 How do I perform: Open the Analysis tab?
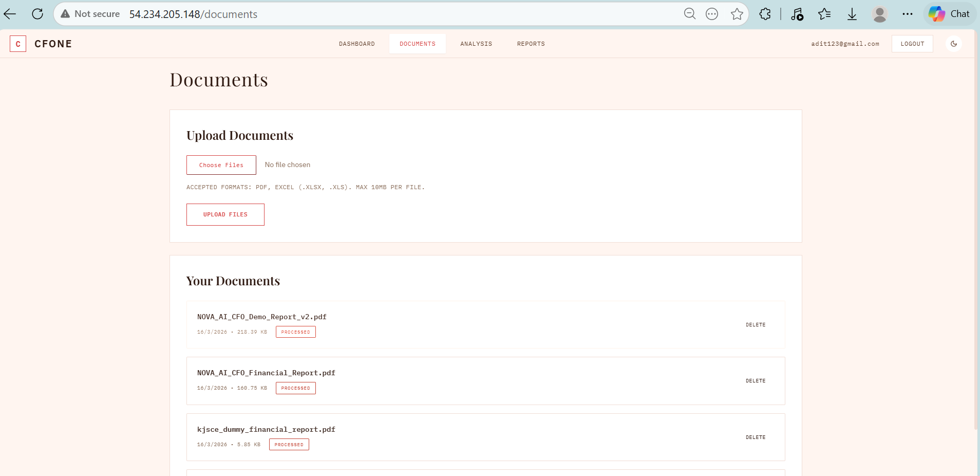pyautogui.click(x=476, y=44)
